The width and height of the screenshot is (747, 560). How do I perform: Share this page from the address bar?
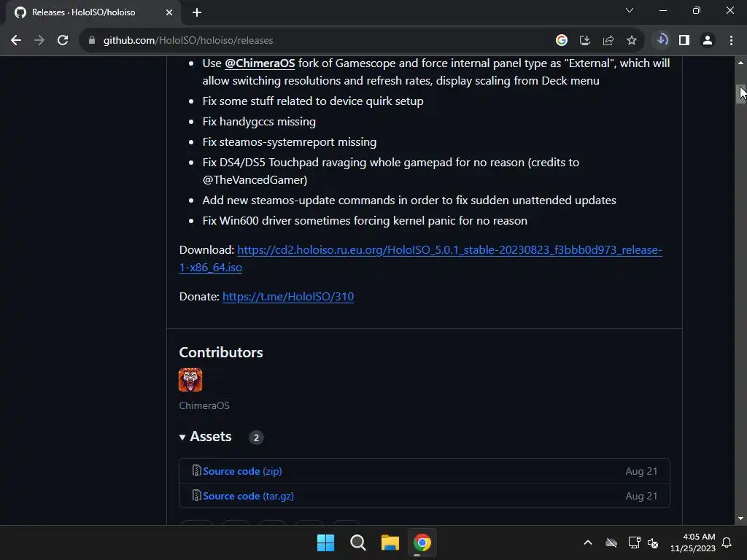608,41
